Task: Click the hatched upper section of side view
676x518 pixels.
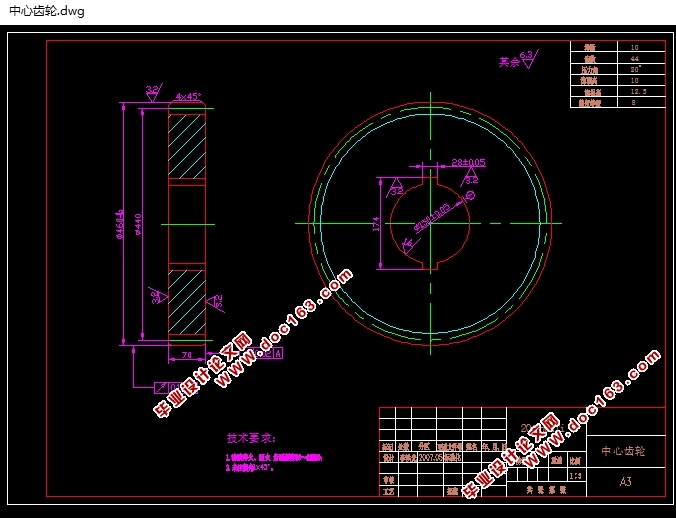Action: pos(187,147)
